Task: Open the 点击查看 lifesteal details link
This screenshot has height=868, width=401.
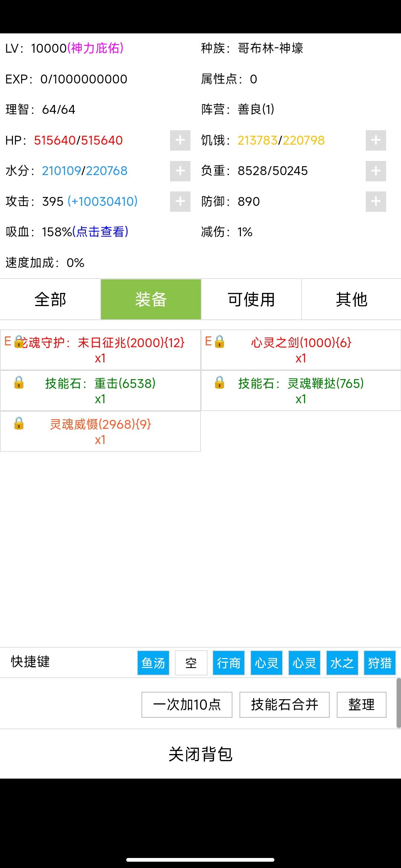Action: pyautogui.click(x=100, y=232)
